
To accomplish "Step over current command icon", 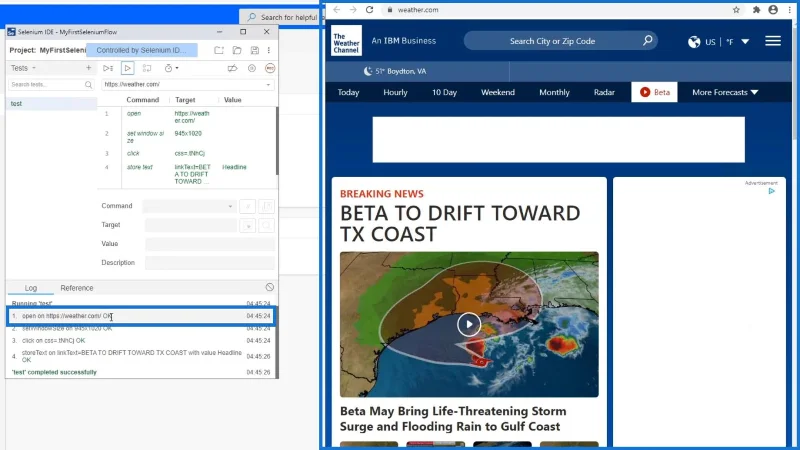I will [147, 68].
